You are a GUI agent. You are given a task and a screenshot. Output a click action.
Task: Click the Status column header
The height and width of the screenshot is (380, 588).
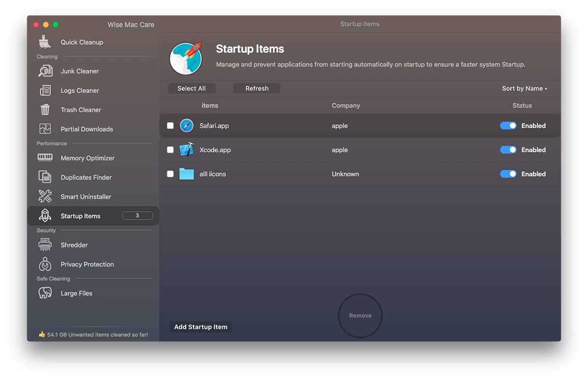coord(522,105)
